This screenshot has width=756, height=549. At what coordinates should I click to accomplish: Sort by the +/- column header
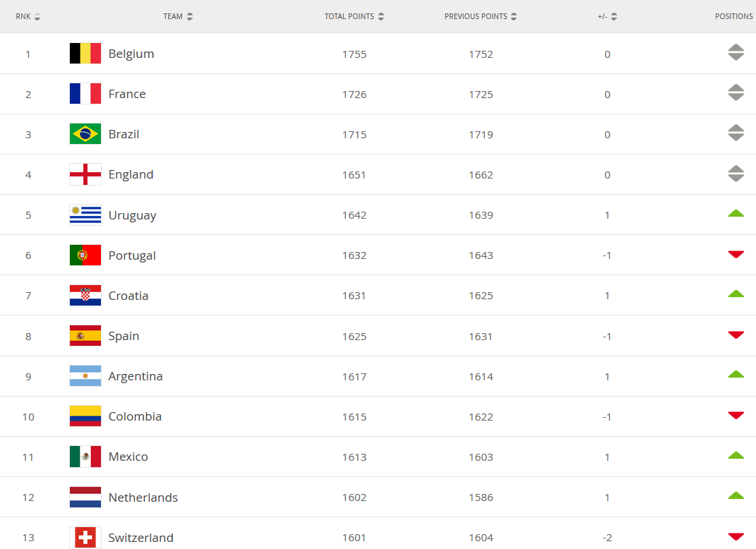tap(606, 16)
